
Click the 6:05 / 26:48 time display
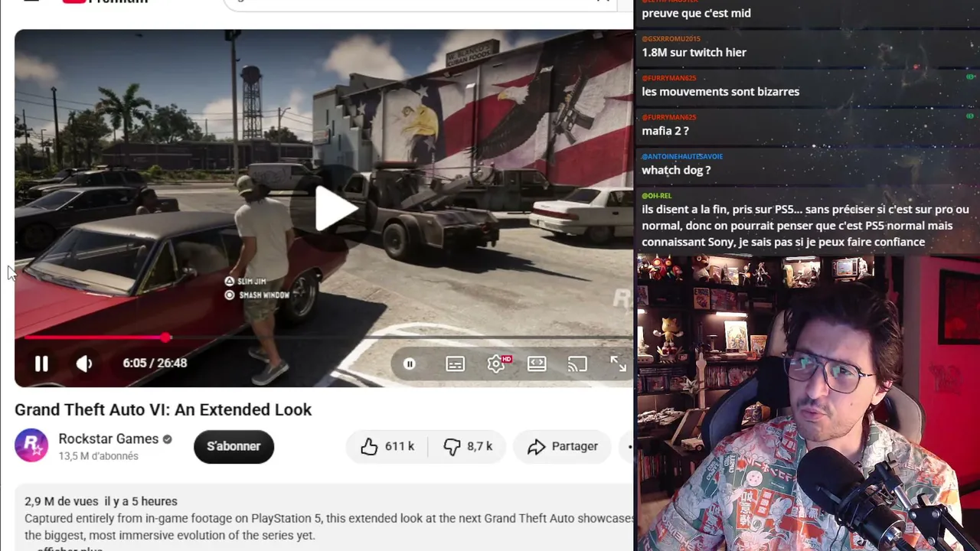point(155,363)
